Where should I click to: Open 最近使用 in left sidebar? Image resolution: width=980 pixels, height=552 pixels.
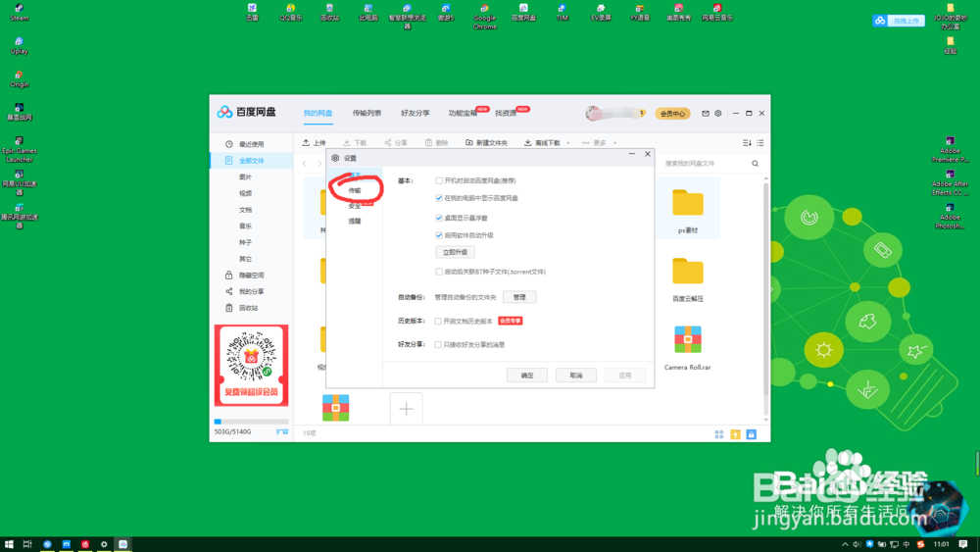pyautogui.click(x=251, y=144)
